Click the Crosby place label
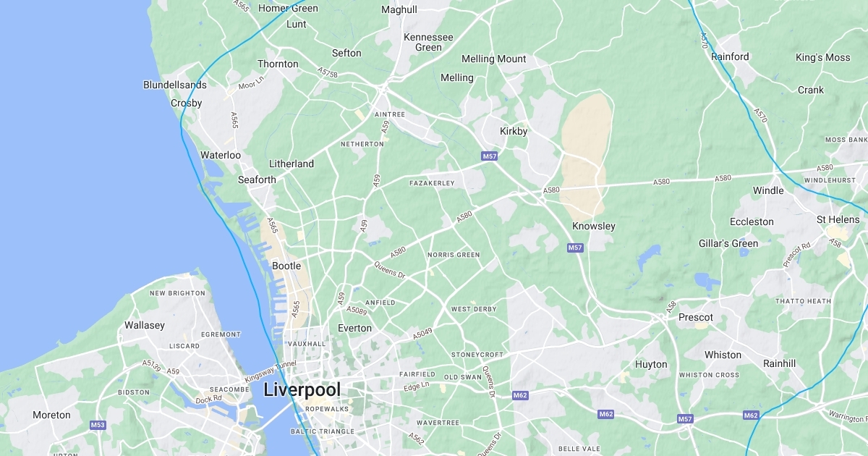Screen dimensions: 868x456 [187, 103]
